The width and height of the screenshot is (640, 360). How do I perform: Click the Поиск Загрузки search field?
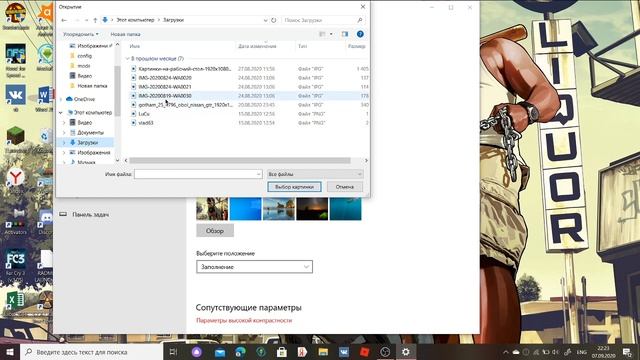click(x=322, y=20)
